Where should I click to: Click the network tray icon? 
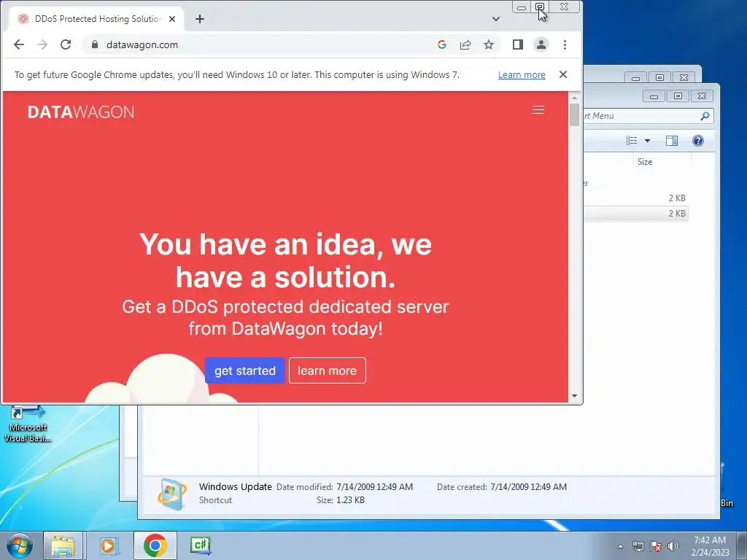click(638, 546)
